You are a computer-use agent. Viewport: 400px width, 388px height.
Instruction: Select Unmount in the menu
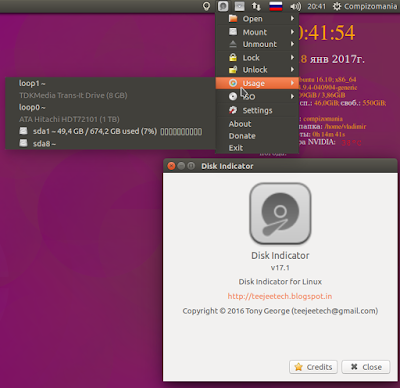257,44
